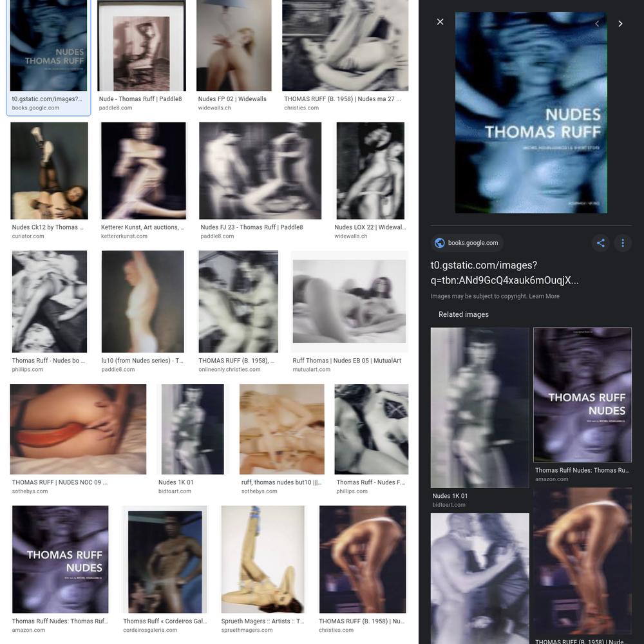Open 'Thomas Ruff - Nudes bo' phillips caption

point(48,360)
